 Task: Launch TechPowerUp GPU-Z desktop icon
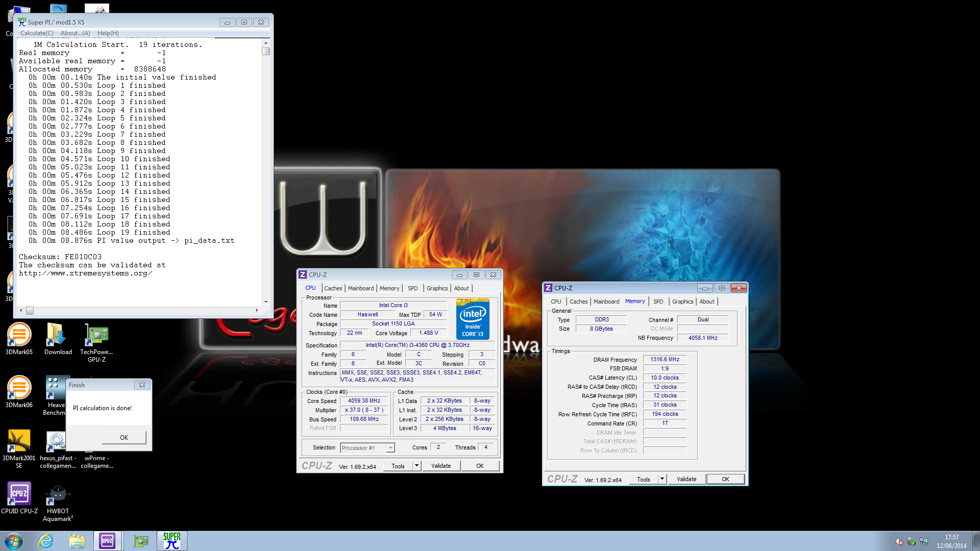[x=96, y=342]
